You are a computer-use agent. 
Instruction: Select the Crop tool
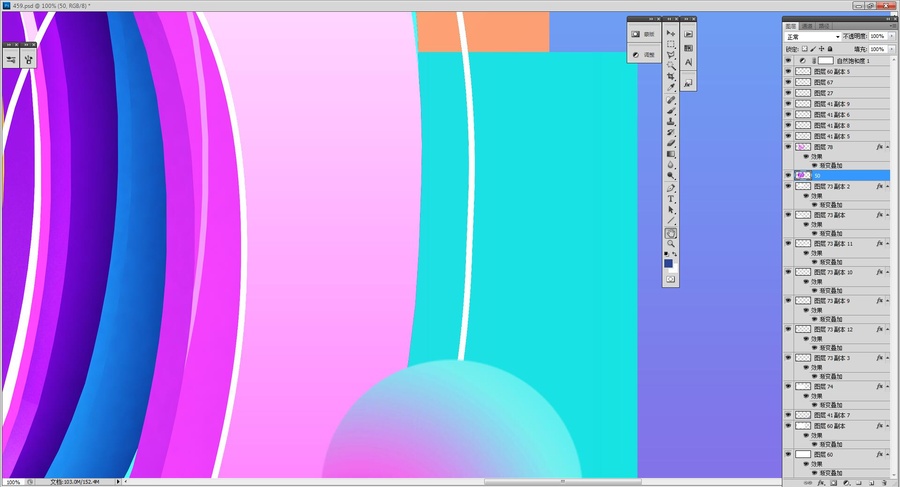point(670,77)
